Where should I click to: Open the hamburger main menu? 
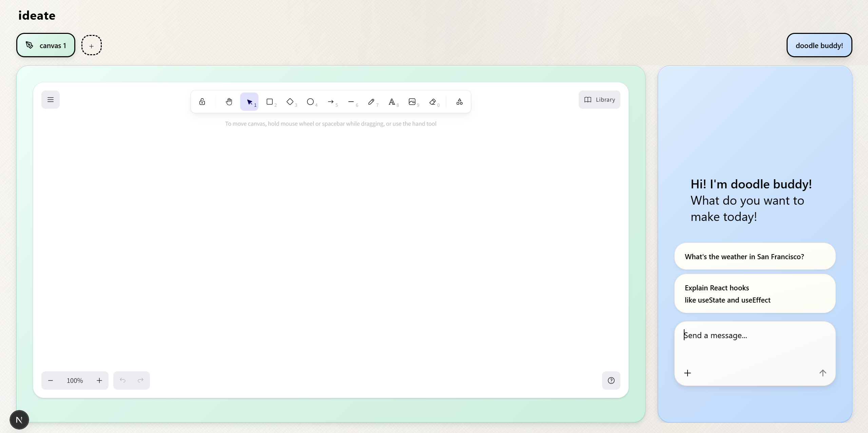point(51,100)
